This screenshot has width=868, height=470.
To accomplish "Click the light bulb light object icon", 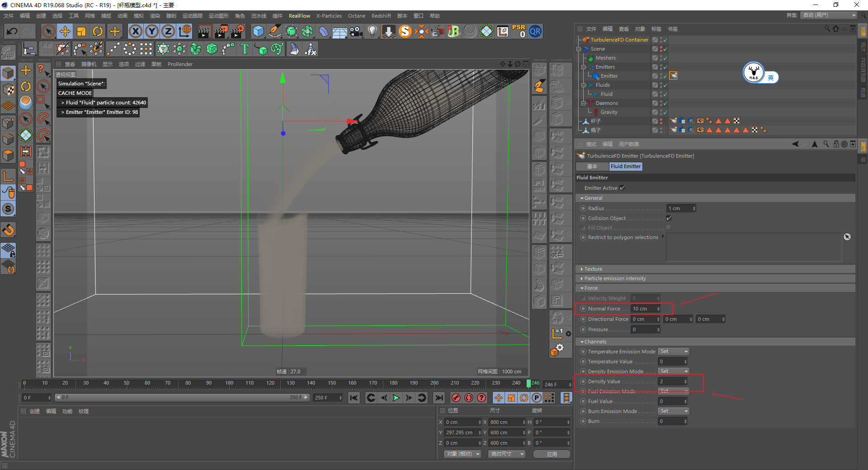I will pos(372,31).
